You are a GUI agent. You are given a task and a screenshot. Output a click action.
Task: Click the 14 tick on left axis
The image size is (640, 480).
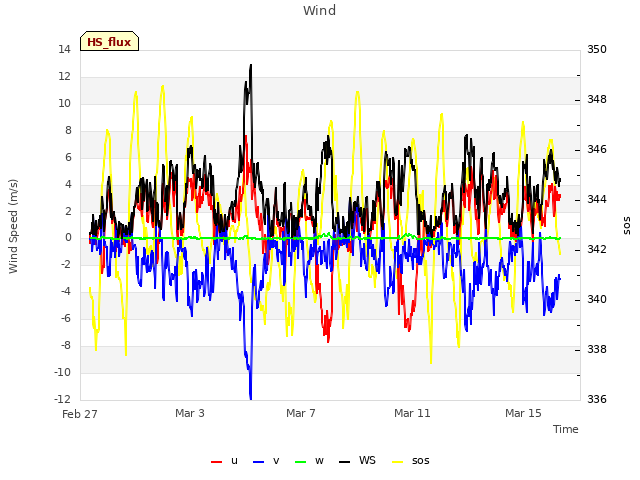click(64, 49)
